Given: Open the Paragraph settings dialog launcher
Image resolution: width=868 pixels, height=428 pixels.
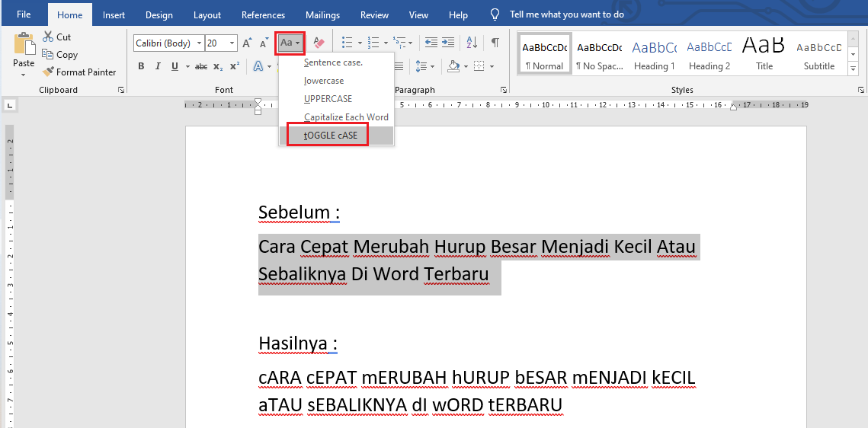Looking at the screenshot, I should pyautogui.click(x=504, y=90).
